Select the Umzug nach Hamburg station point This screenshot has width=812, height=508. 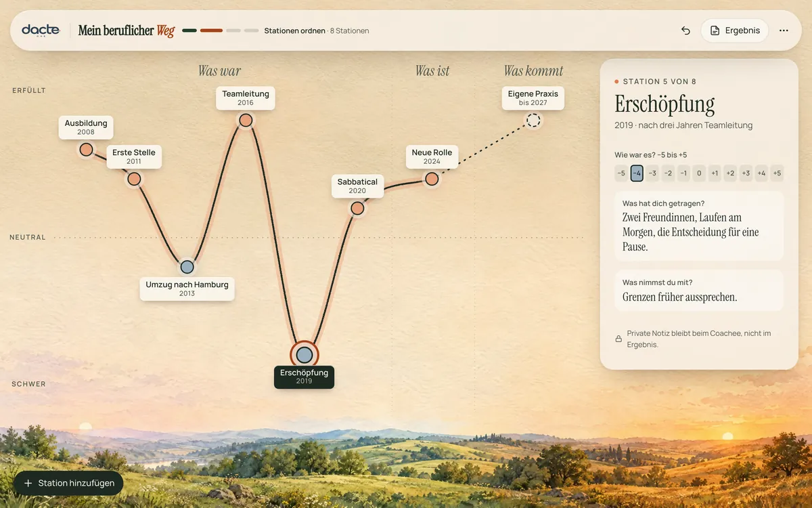tap(187, 267)
